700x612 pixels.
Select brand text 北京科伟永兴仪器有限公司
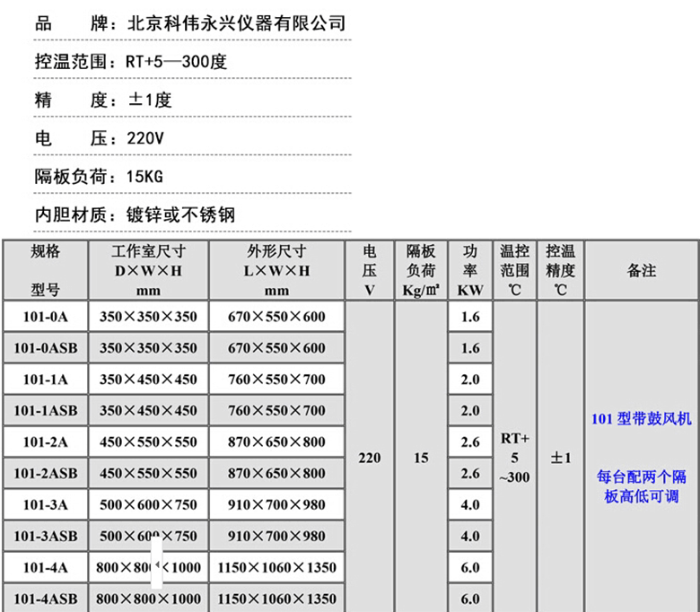click(x=237, y=23)
